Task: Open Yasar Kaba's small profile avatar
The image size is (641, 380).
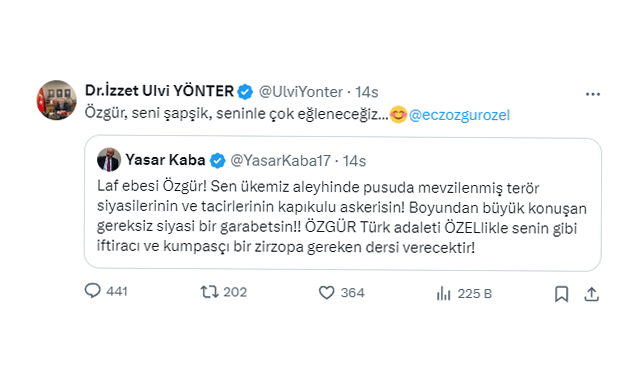Action: point(109,159)
